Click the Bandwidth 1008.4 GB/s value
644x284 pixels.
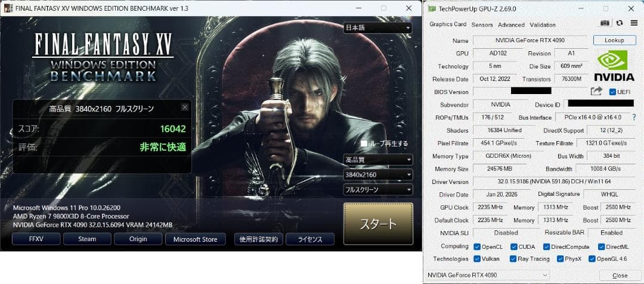point(605,168)
